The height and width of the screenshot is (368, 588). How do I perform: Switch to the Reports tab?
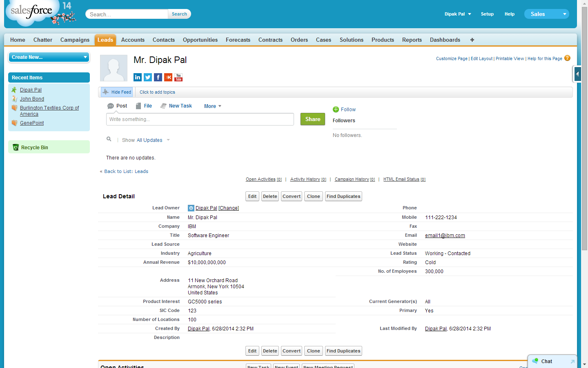tap(412, 40)
